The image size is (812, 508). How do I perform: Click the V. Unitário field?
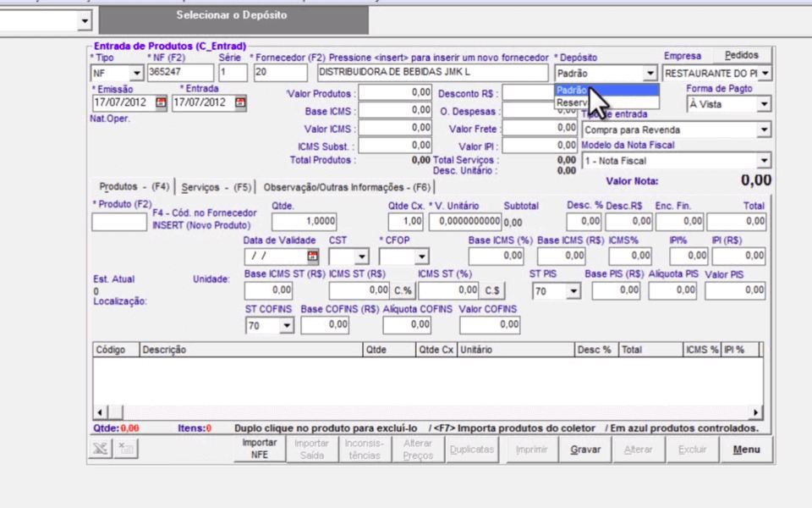pos(465,221)
